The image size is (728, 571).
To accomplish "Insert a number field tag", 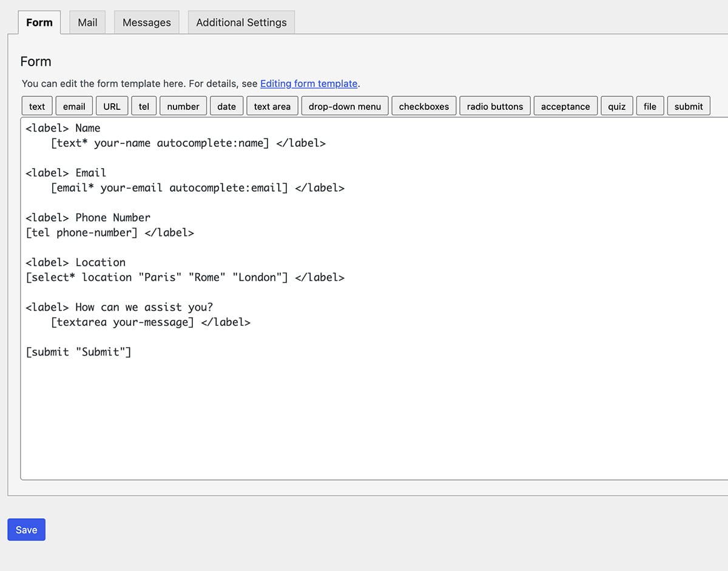I will (x=183, y=106).
